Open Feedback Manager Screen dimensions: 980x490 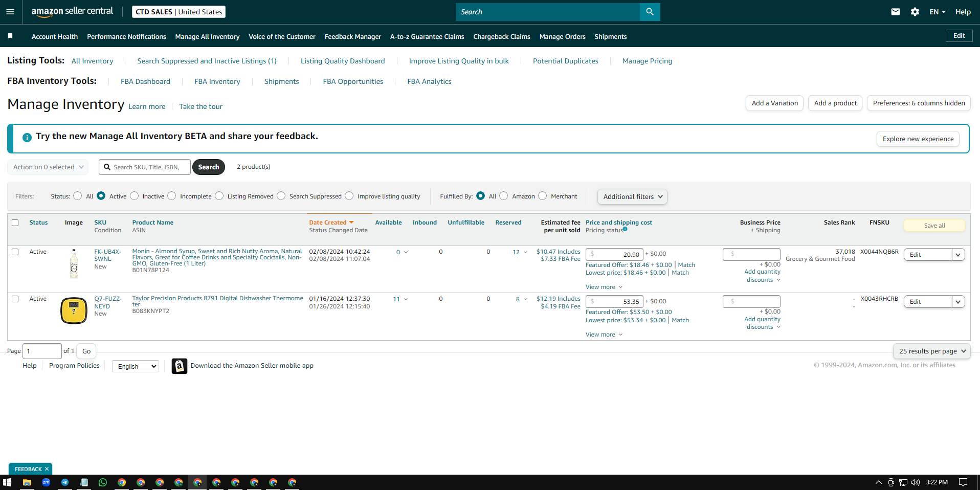(353, 36)
